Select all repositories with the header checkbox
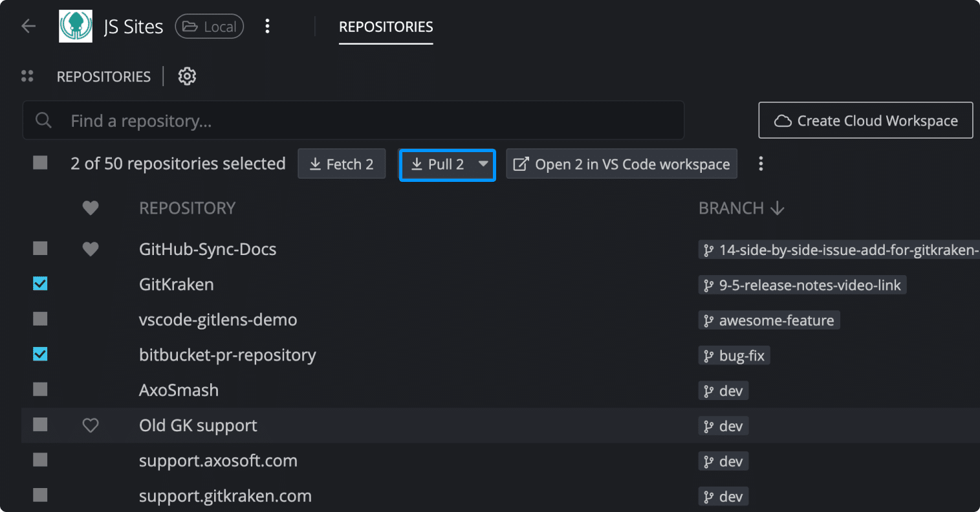The image size is (980, 512). pyautogui.click(x=40, y=163)
